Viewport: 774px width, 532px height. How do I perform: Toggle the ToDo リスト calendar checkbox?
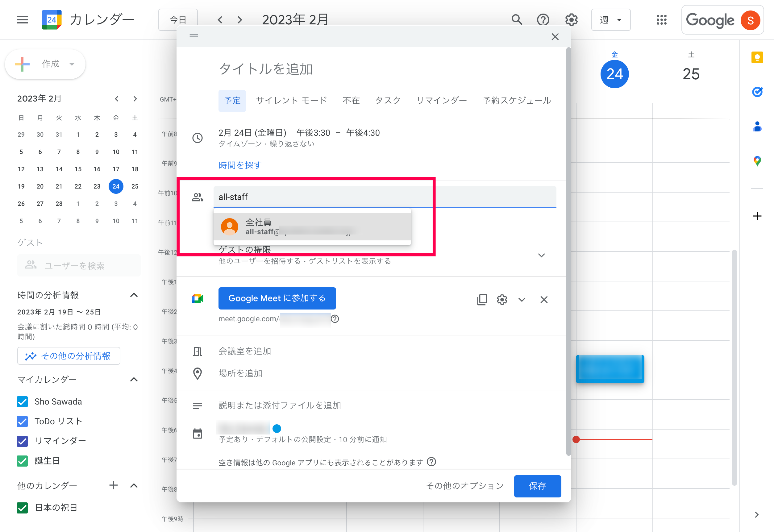click(22, 421)
